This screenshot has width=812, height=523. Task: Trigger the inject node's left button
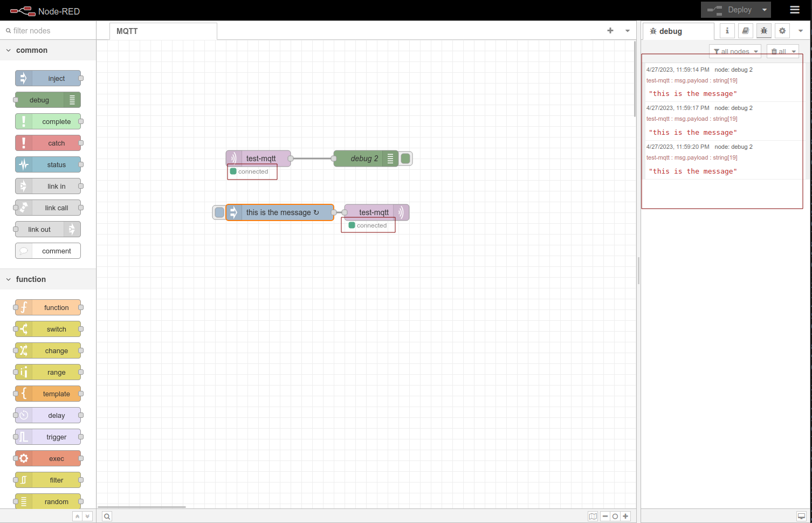tap(219, 212)
